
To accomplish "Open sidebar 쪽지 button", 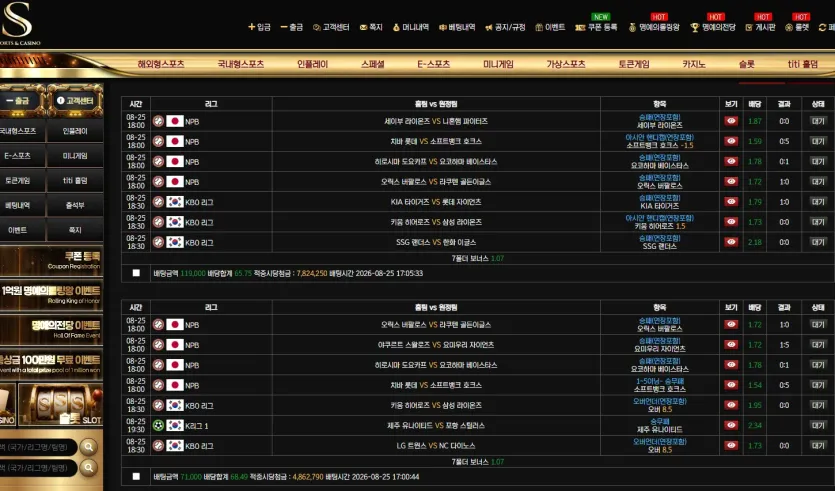I will (75, 230).
